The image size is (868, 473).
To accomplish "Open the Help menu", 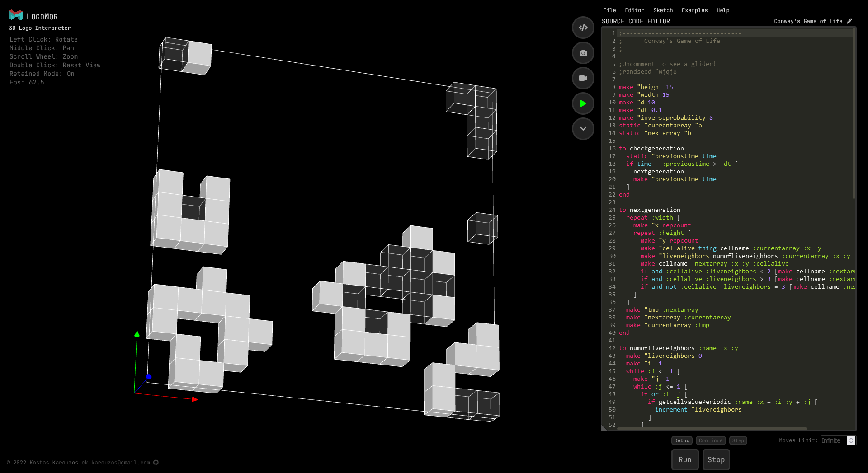I will coord(722,10).
